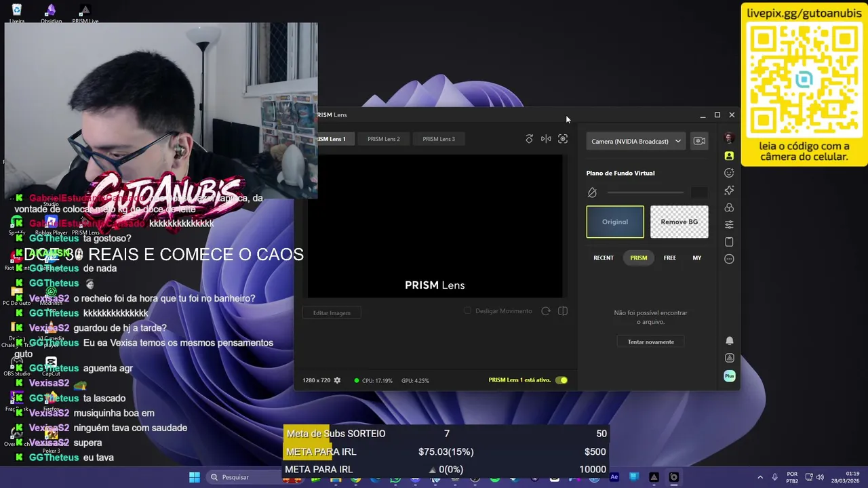Screen dimensions: 868x488
Task: Click the Editar Imagem button
Action: (x=332, y=312)
